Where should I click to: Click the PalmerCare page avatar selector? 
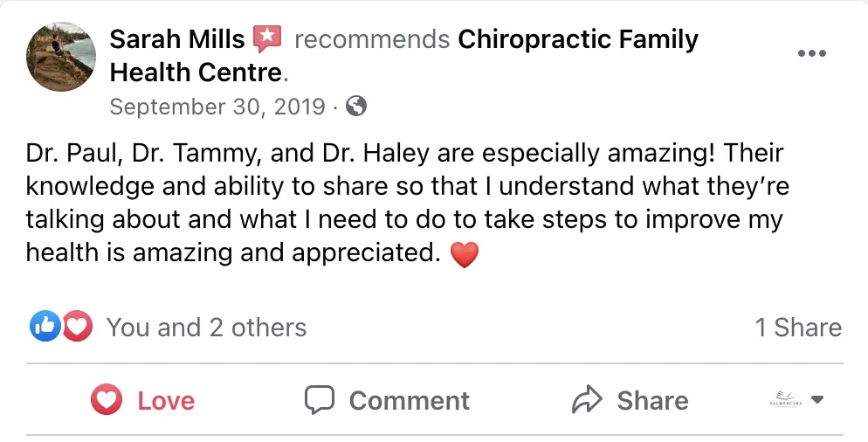786,399
